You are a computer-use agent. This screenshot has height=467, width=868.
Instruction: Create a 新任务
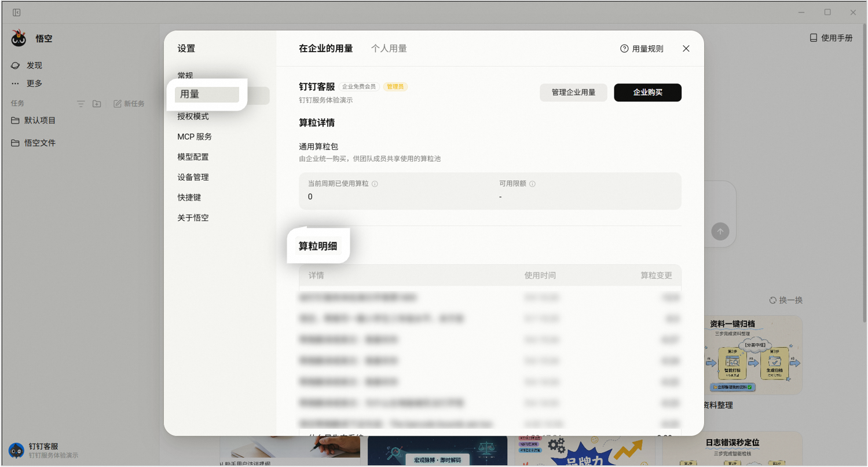129,104
